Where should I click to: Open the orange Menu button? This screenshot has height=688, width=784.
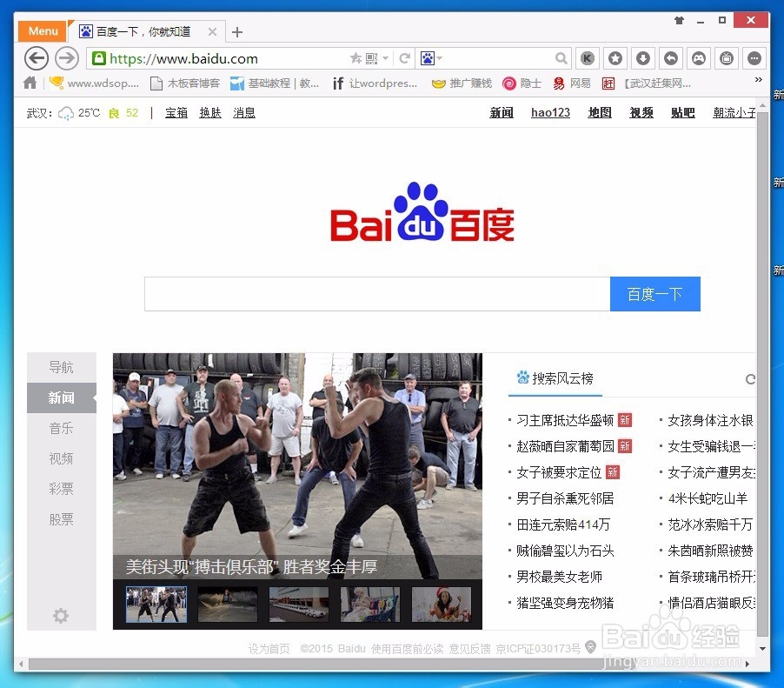pos(43,31)
